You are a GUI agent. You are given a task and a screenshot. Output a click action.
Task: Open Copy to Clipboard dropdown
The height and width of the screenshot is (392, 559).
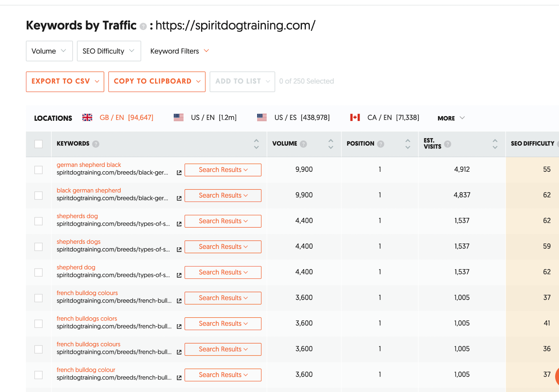[157, 82]
